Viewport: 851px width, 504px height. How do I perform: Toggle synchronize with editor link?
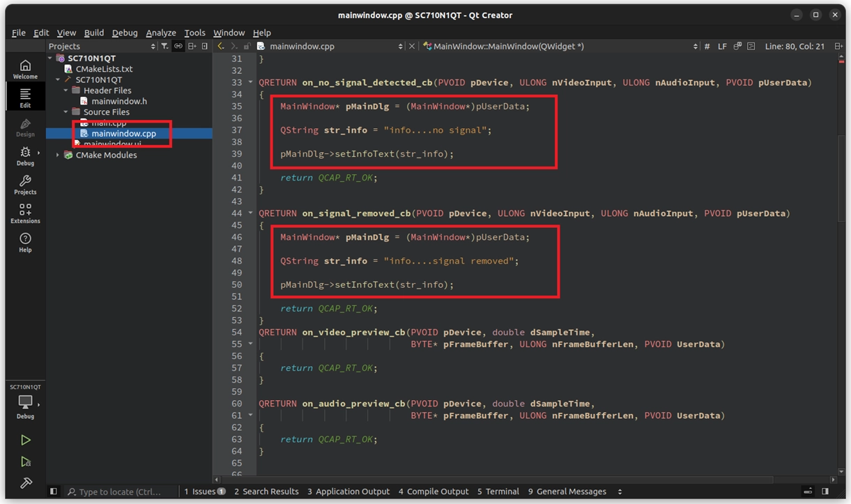tap(178, 46)
